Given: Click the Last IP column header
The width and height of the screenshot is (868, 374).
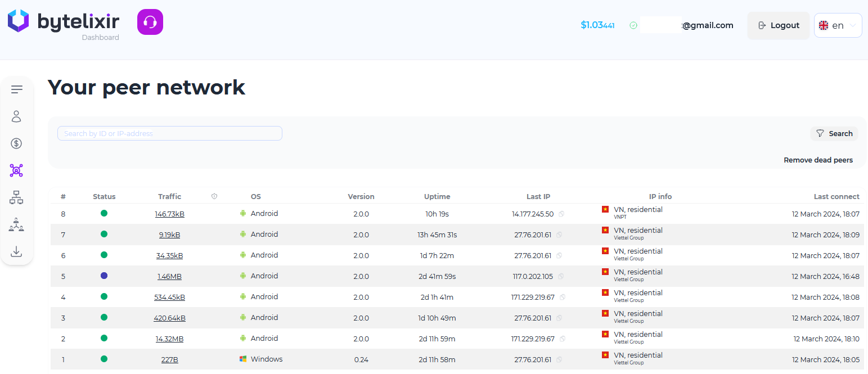Looking at the screenshot, I should (538, 197).
